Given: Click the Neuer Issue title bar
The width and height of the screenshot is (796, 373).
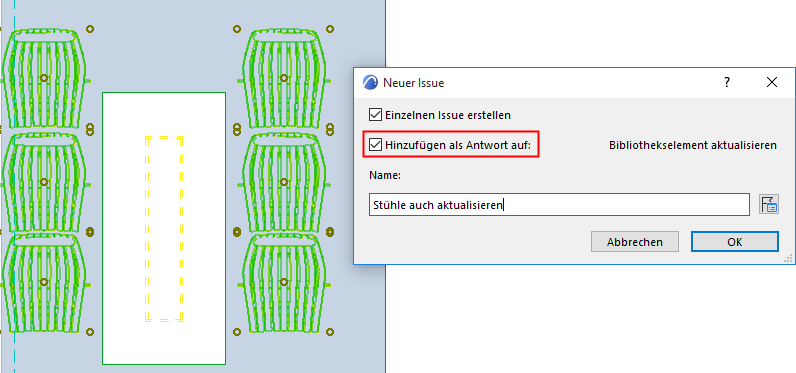Looking at the screenshot, I should click(538, 82).
